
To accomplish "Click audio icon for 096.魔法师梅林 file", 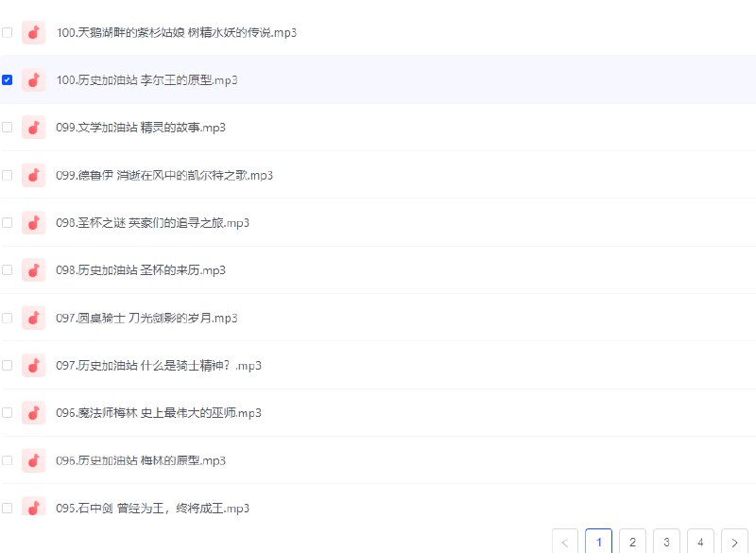I will (x=33, y=413).
